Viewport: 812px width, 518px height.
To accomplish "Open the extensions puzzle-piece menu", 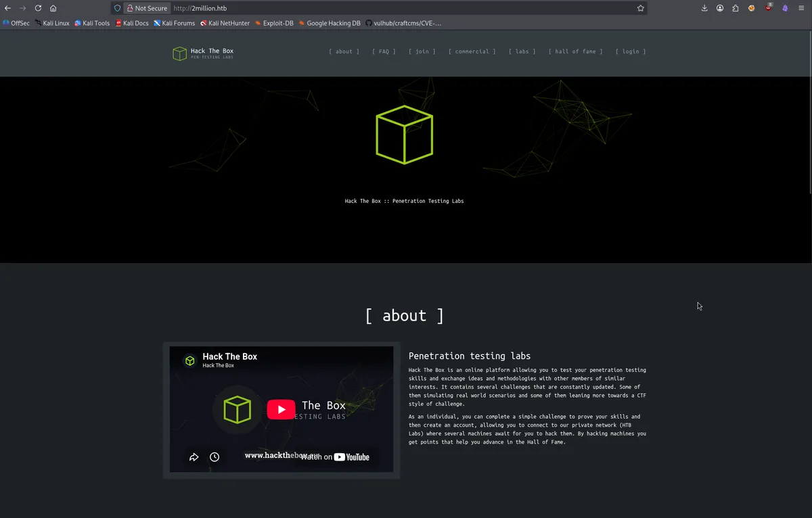I will pyautogui.click(x=736, y=8).
